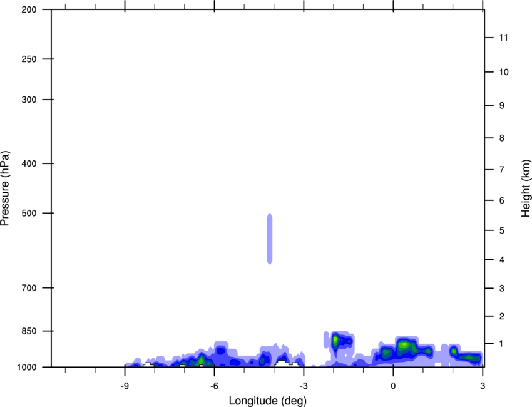Click the -3 longitude tick label
532x407 pixels.
304,386
